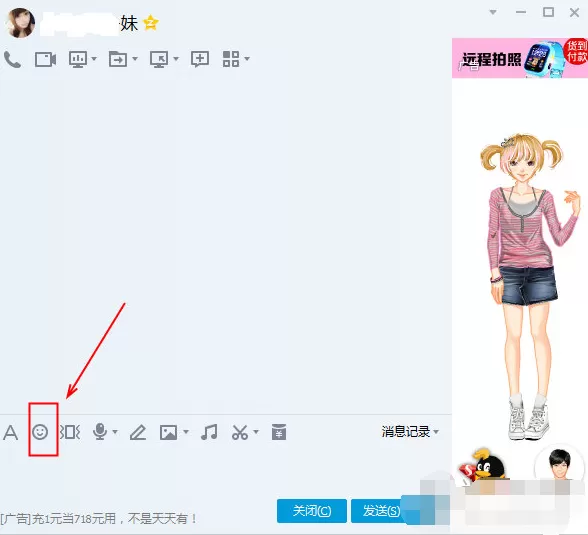Minimize the chat window
The width and height of the screenshot is (588, 535).
coord(521,12)
